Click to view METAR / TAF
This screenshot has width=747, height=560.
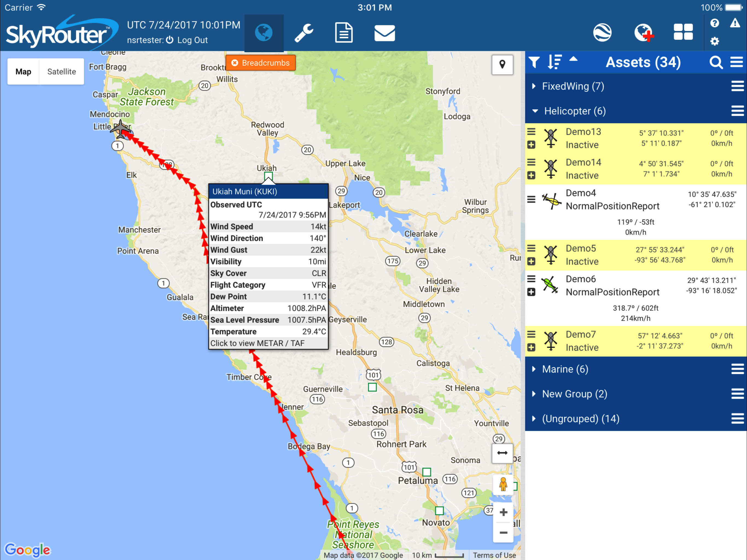[269, 343]
